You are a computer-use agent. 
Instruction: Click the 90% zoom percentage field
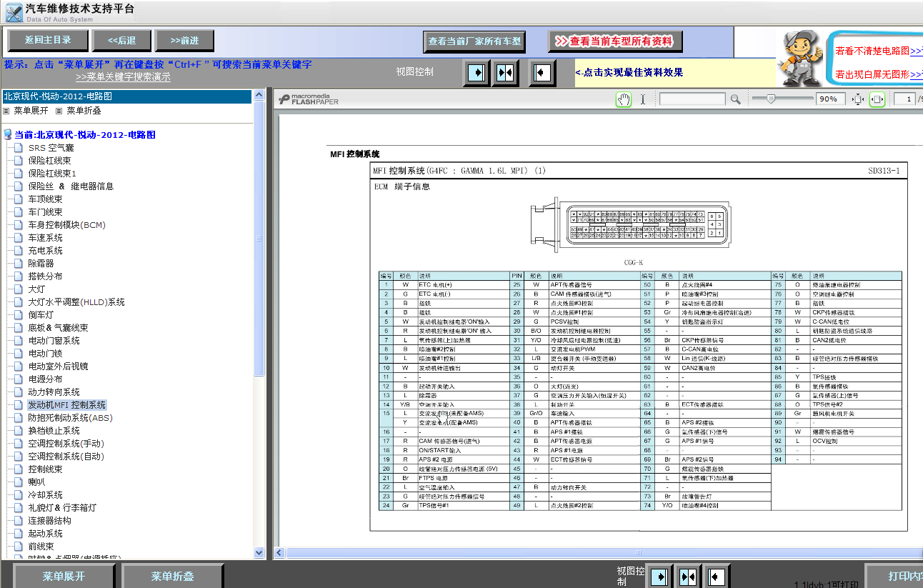coord(831,99)
